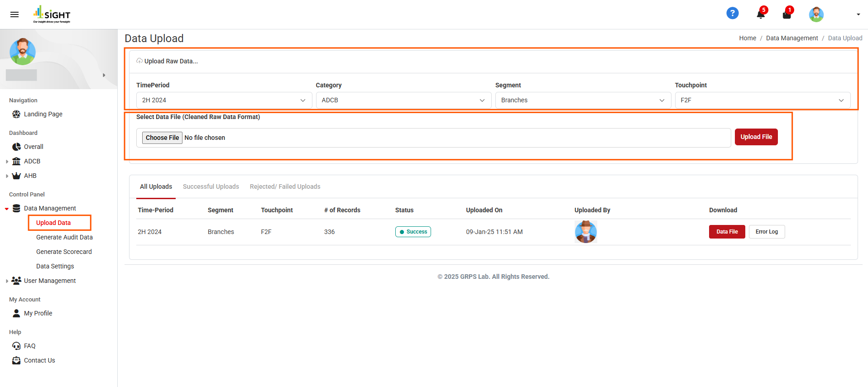
Task: Switch to Successful Uploads tab
Action: [x=211, y=186]
